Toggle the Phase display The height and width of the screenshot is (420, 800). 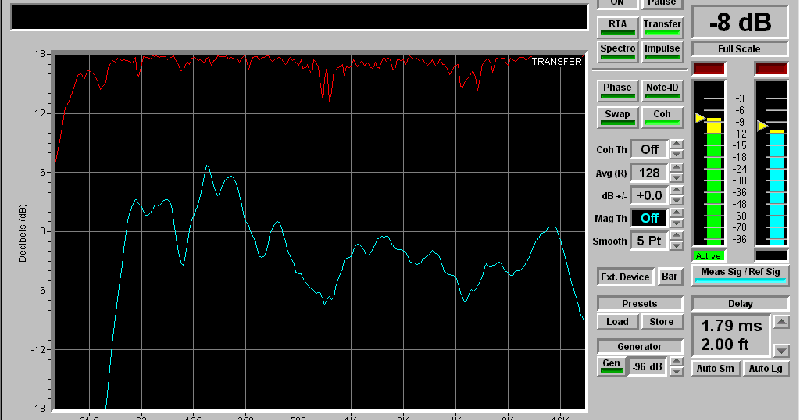tap(617, 90)
